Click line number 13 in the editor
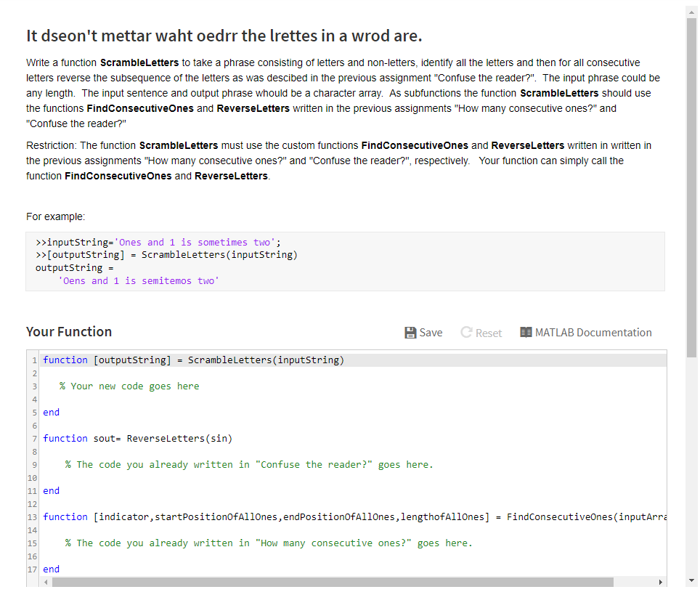The height and width of the screenshot is (600, 700). [x=31, y=516]
